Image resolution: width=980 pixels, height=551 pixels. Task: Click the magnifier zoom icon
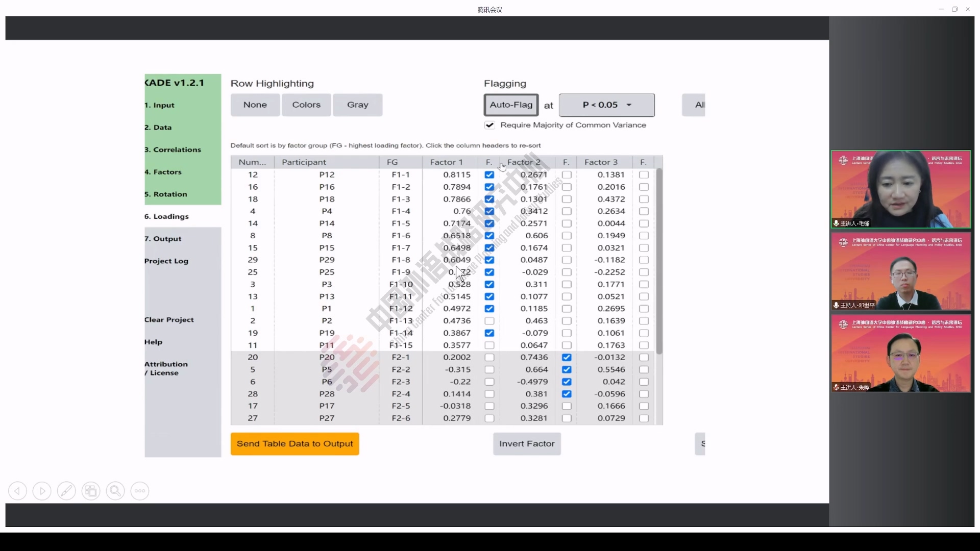click(x=115, y=491)
